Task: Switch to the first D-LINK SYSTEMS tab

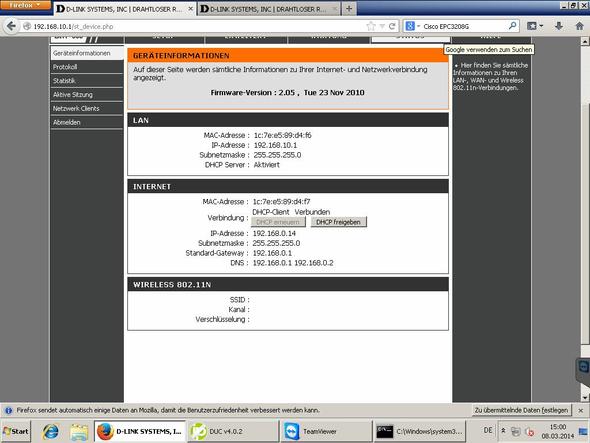Action: tap(124, 9)
